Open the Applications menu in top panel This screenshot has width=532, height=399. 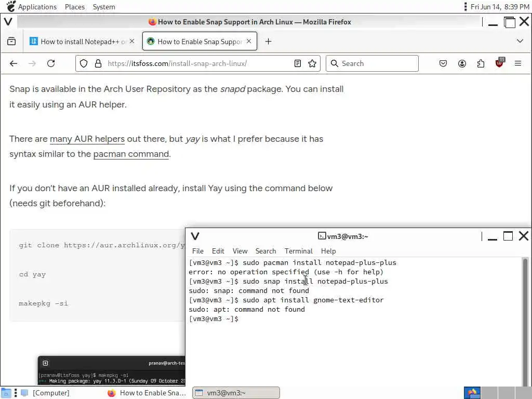coord(37,7)
